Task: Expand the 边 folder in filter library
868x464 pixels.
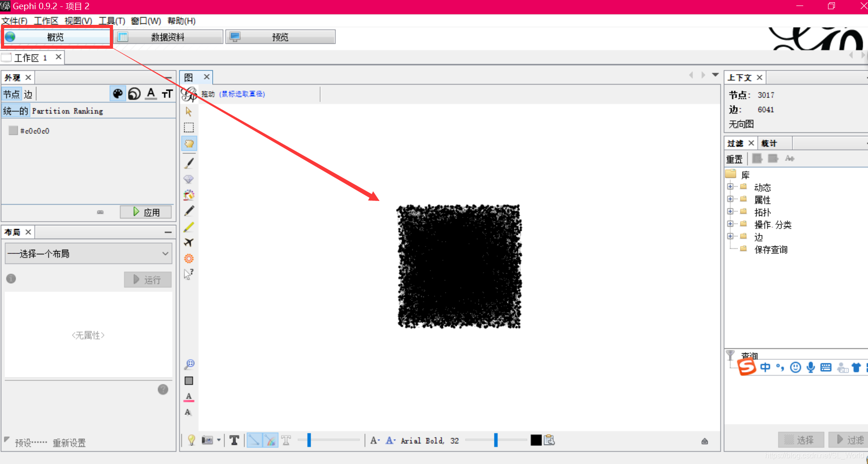Action: [730, 236]
